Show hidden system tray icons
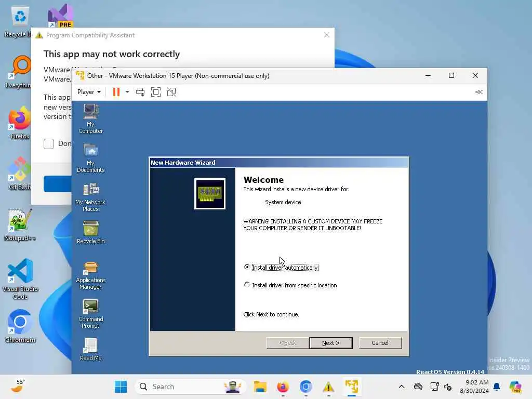 402,387
